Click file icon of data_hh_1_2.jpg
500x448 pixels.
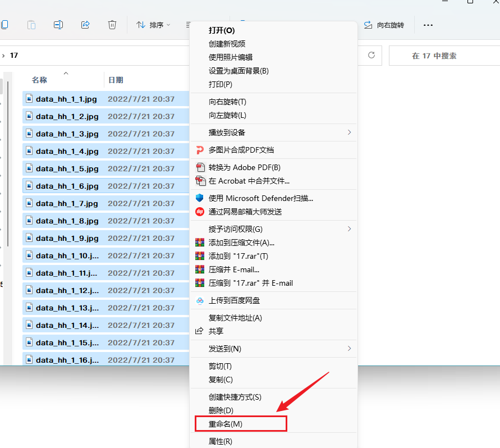tap(29, 116)
